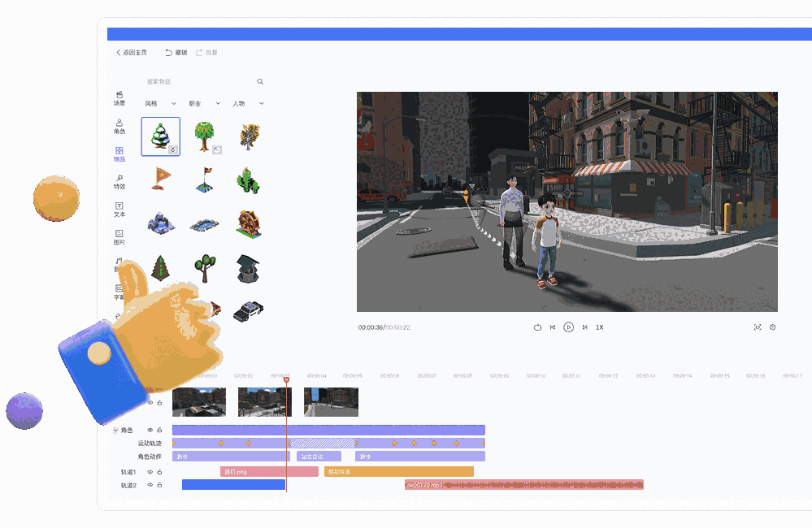Viewport: 812px width, 528px height.
Task: Open the 角色 (Character) panel in sidebar
Action: (x=119, y=127)
